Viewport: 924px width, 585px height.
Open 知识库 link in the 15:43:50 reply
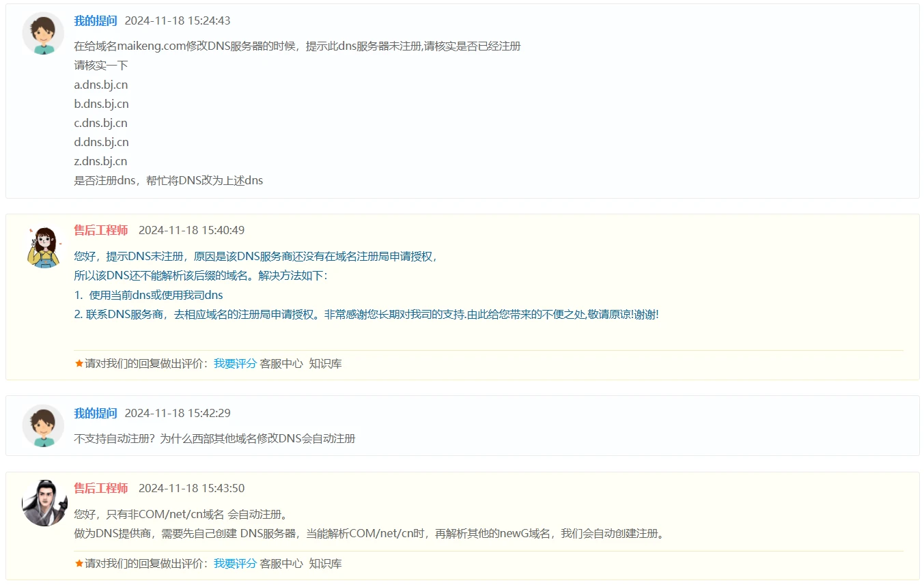pyautogui.click(x=325, y=564)
